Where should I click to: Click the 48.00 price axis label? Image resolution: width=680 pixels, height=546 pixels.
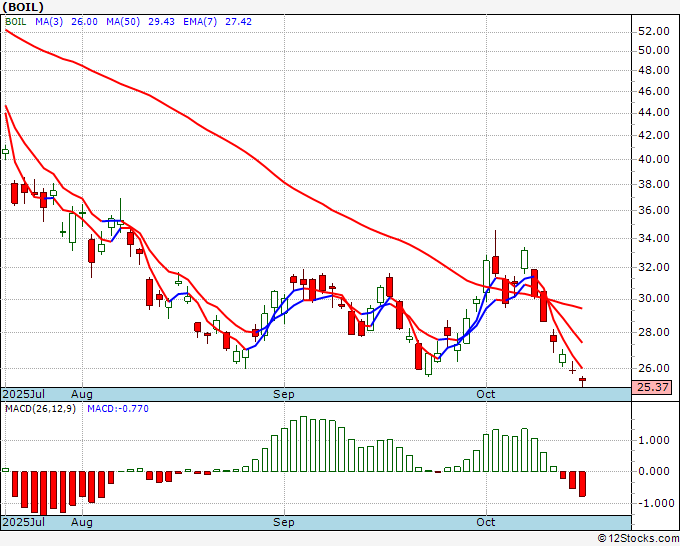click(x=654, y=70)
